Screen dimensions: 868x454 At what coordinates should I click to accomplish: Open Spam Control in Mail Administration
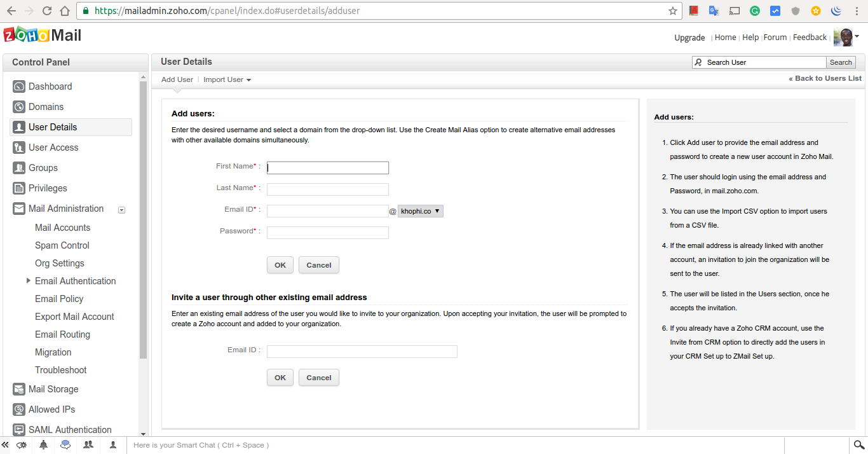62,245
